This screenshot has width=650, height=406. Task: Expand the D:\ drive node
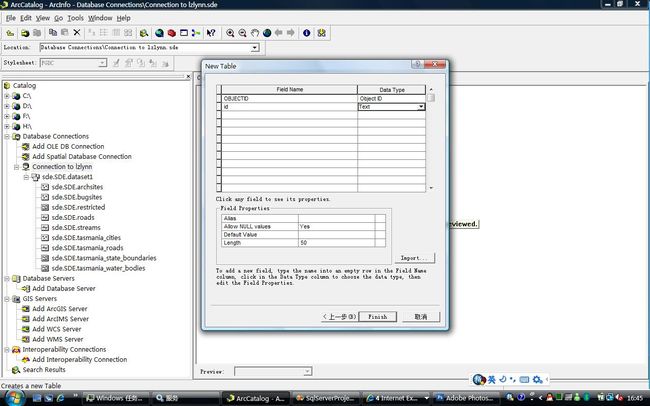click(7, 106)
